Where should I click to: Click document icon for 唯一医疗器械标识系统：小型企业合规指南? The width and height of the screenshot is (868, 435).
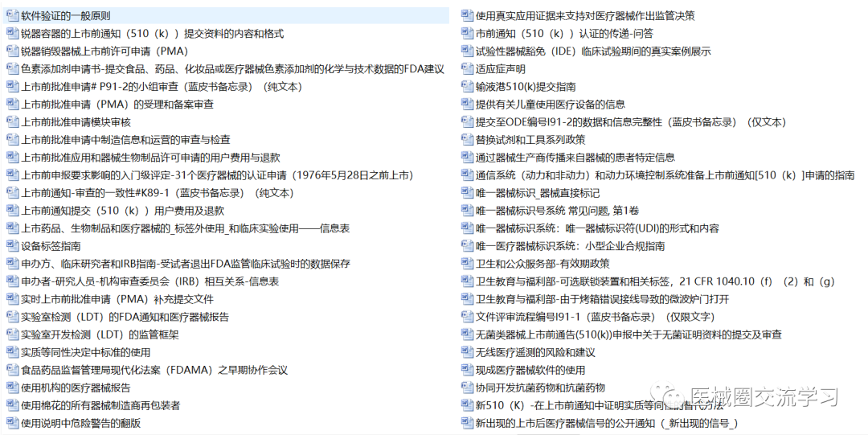pyautogui.click(x=467, y=246)
